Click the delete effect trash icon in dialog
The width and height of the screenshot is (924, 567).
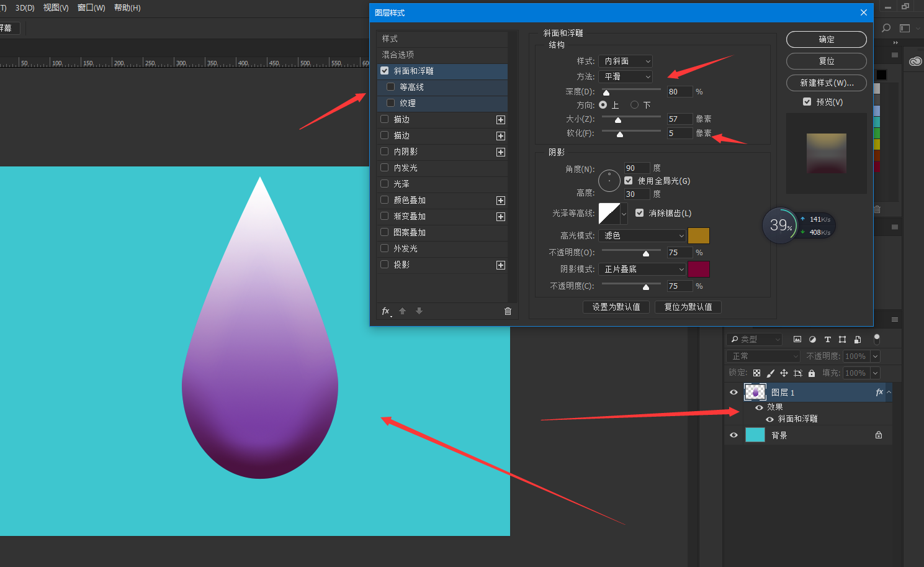(508, 311)
